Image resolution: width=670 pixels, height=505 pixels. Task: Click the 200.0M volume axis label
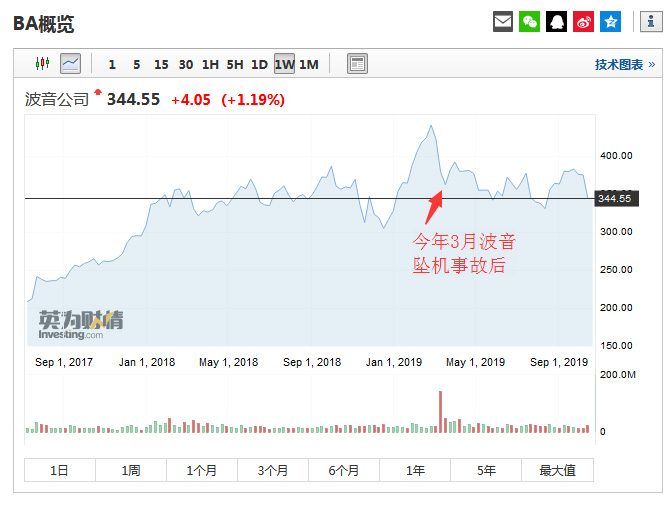pos(617,375)
